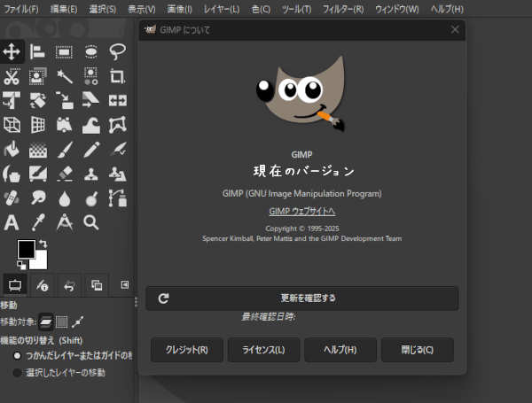Open the レイヤー(L) menu
The image size is (532, 403).
[222, 9]
